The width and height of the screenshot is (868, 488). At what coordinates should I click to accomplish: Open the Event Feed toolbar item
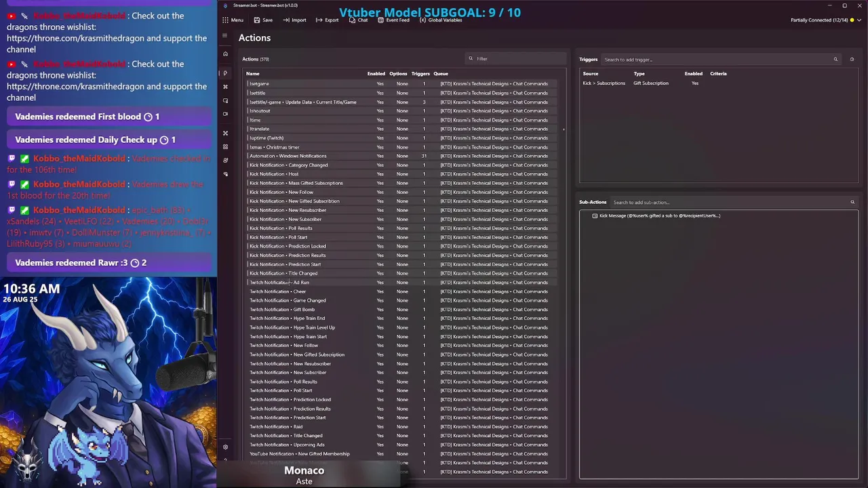[393, 20]
